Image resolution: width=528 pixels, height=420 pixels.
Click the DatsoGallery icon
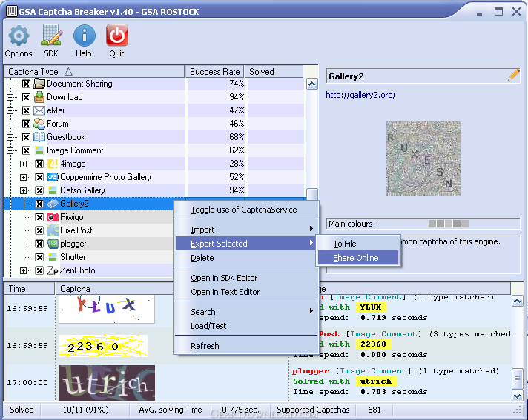pos(53,190)
